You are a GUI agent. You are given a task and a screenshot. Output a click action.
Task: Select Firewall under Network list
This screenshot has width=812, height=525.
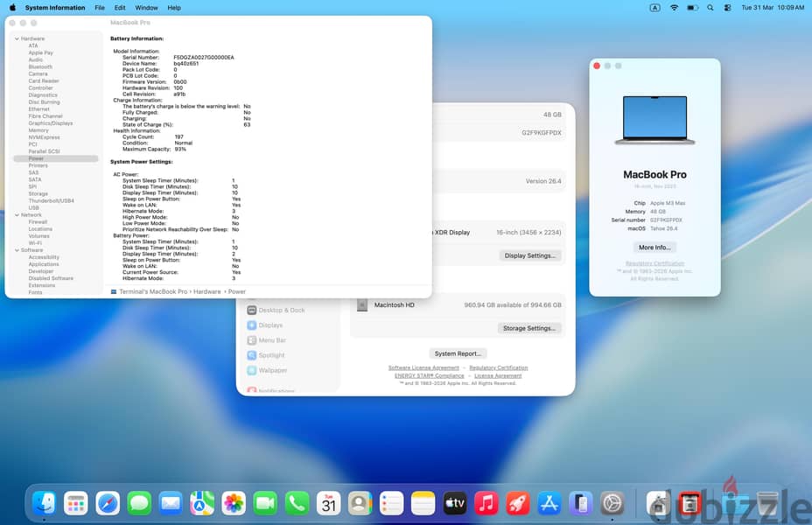point(38,221)
